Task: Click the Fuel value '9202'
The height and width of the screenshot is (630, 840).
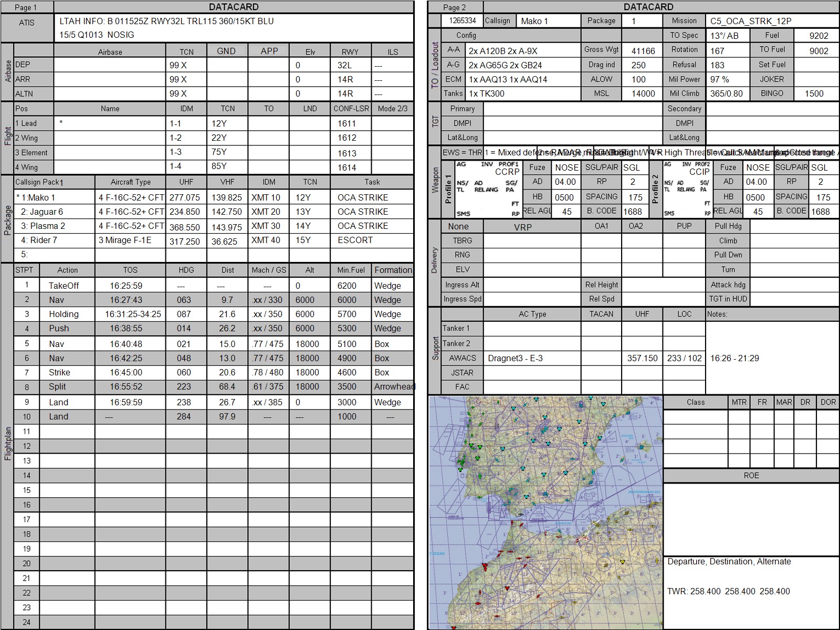Action: click(818, 36)
